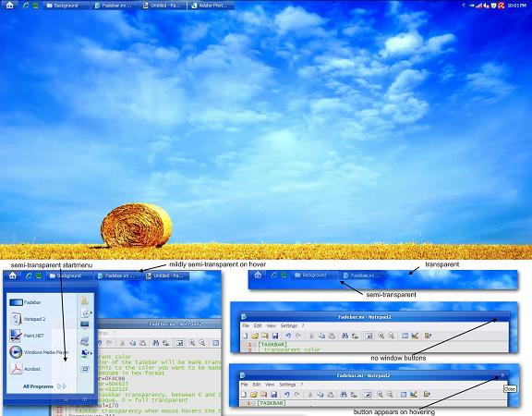The height and width of the screenshot is (416, 532).
Task: Launch Internet Explorer from the main taskbar quick launch
Action: pos(26,6)
